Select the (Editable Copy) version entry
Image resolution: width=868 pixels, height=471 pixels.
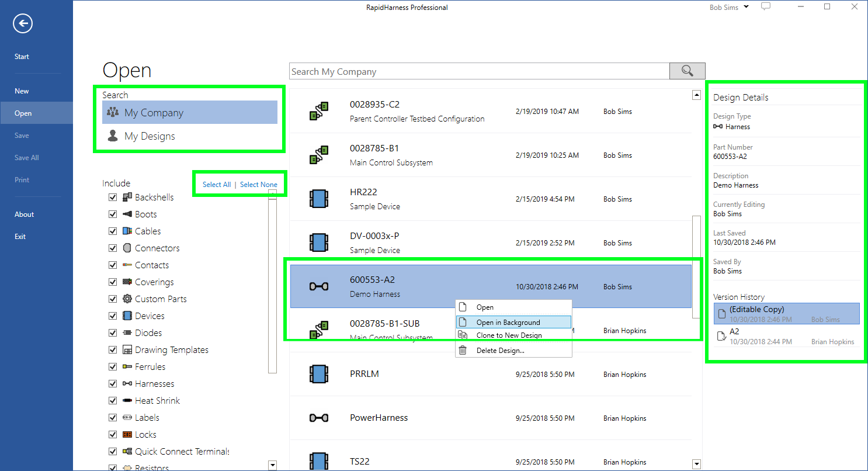point(786,314)
